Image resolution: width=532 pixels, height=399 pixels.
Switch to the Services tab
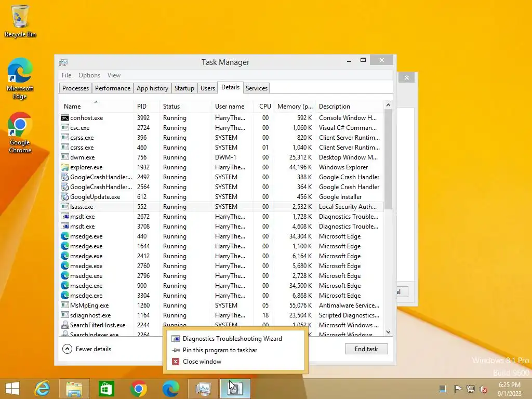(257, 88)
